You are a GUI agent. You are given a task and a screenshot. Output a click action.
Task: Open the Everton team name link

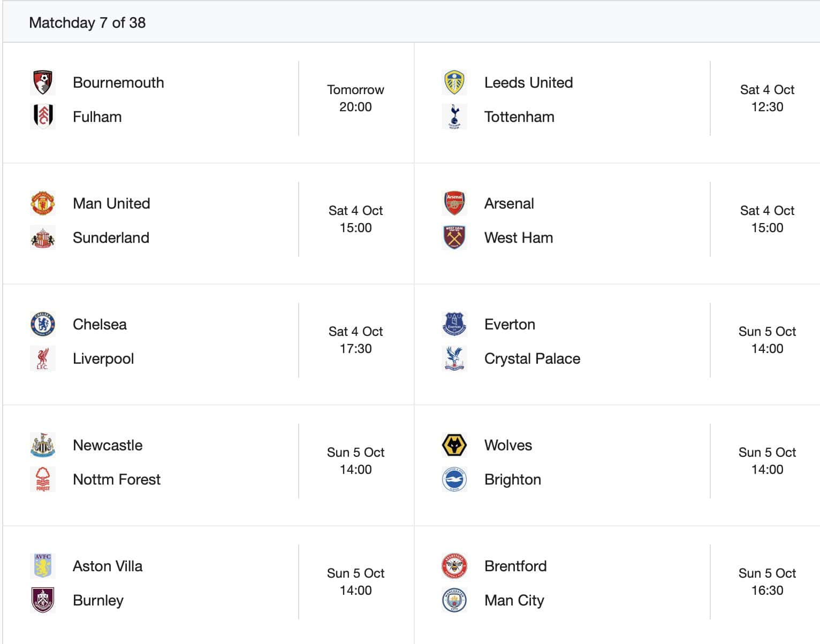click(509, 324)
